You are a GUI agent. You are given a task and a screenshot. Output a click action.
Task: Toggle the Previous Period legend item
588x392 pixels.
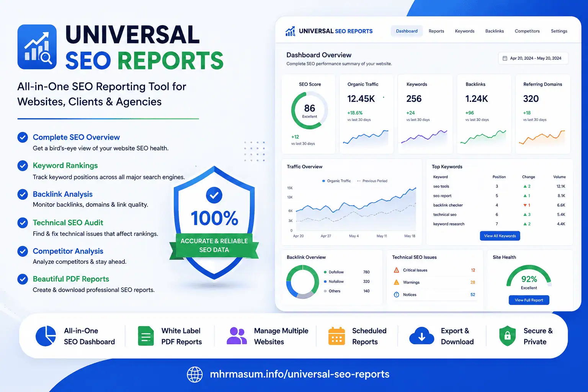[372, 181]
